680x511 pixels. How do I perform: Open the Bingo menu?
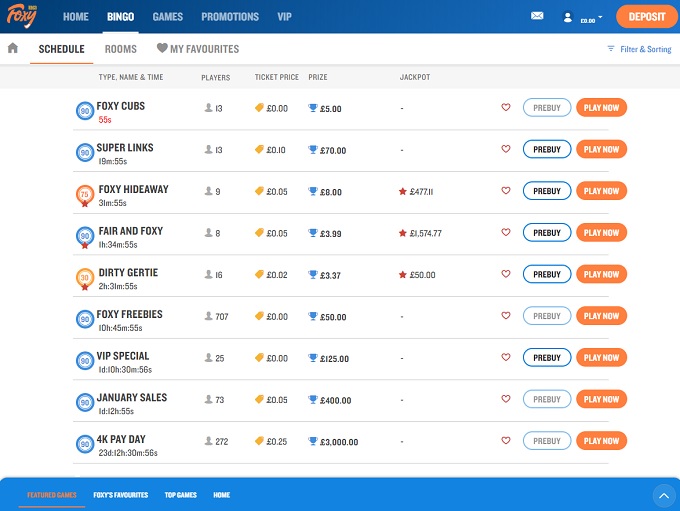[x=121, y=16]
